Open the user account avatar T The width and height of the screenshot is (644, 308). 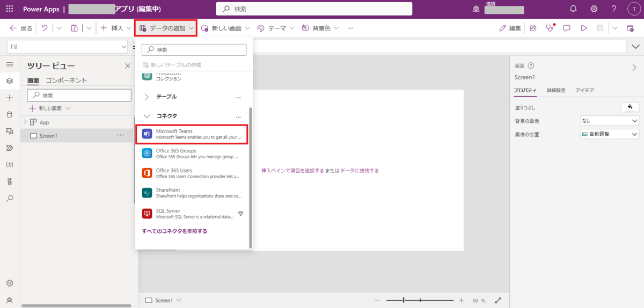[634, 9]
